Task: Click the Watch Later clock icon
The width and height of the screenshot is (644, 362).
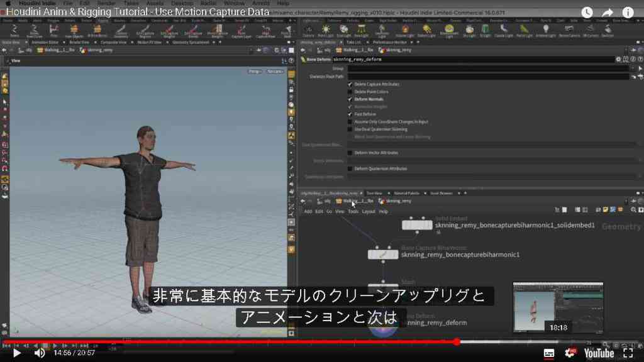Action: pos(587,13)
